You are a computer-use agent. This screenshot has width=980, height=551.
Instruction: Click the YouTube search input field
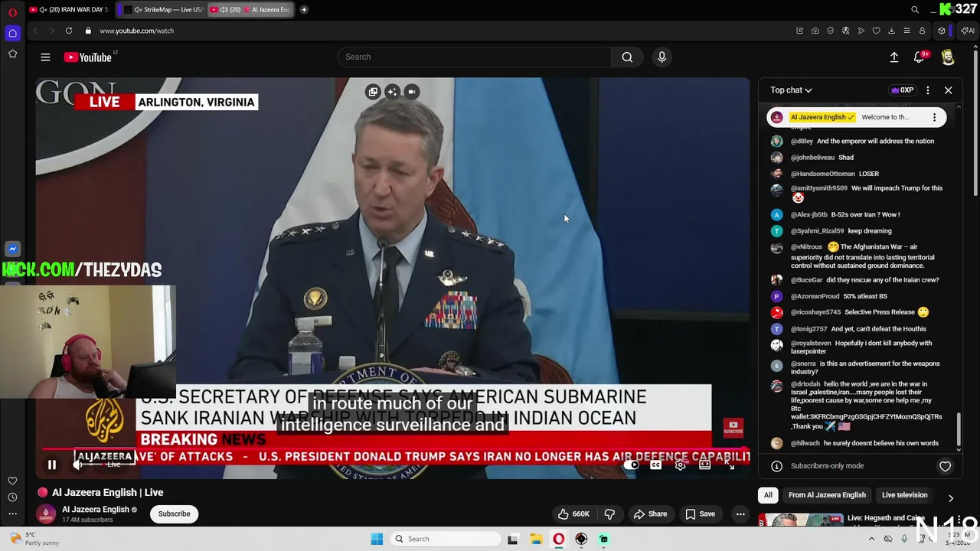pos(475,57)
